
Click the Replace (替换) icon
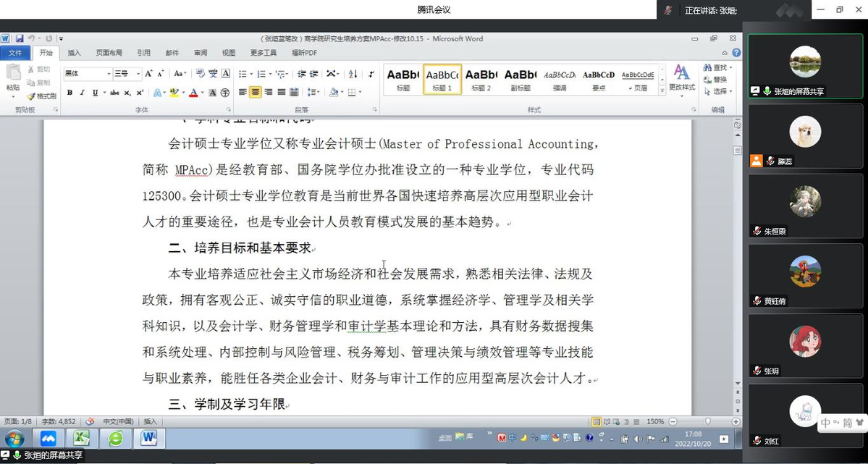pyautogui.click(x=715, y=80)
